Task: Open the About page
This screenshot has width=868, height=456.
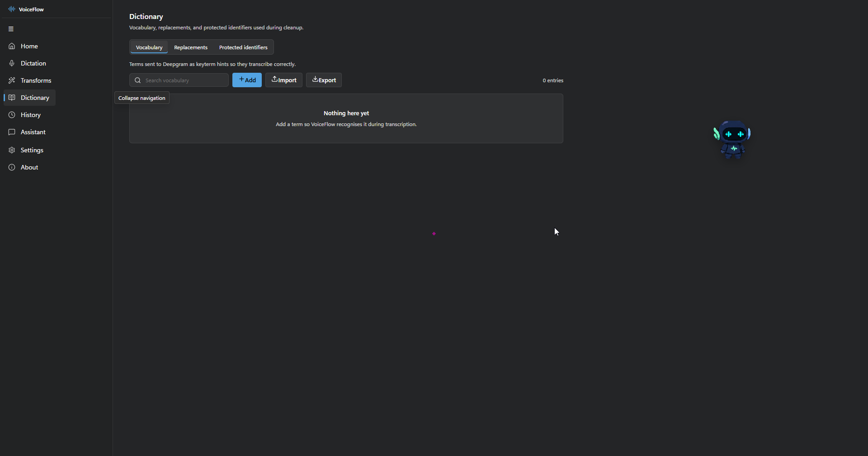Action: 29,167
